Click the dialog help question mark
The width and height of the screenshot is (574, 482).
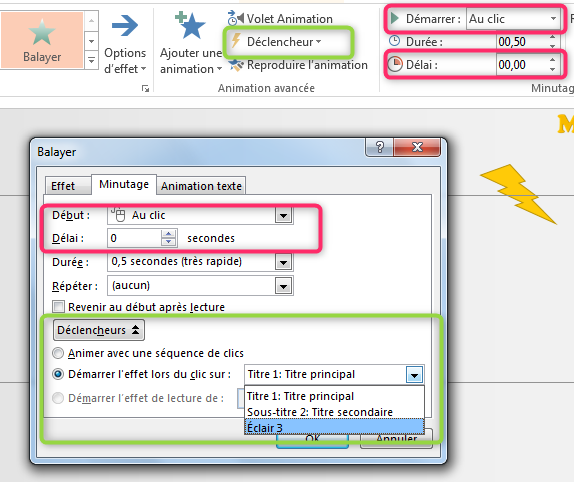pos(380,147)
